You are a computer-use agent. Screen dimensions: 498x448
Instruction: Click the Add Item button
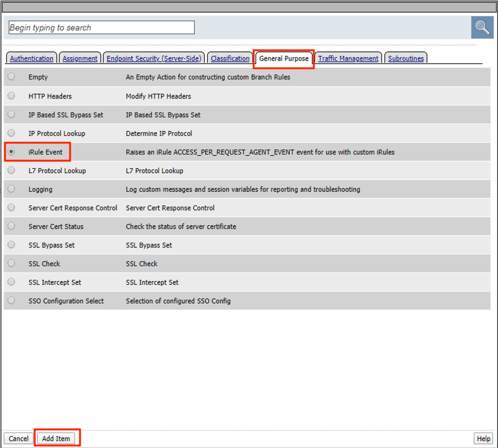56,439
